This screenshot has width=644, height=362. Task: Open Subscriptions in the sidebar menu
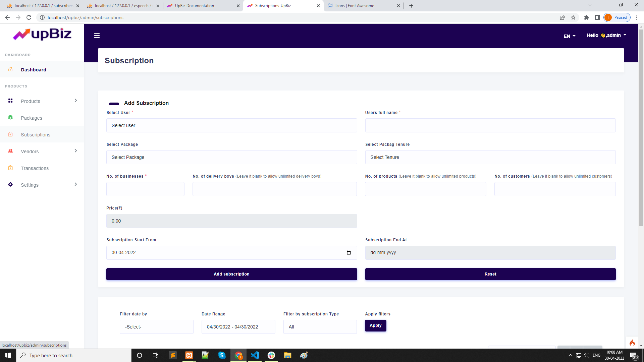tap(36, 135)
